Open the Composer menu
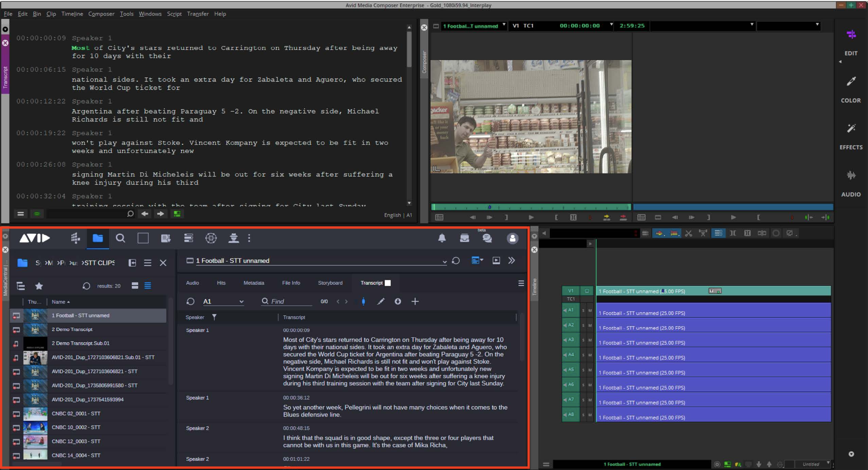Image resolution: width=868 pixels, height=470 pixels. [x=101, y=14]
